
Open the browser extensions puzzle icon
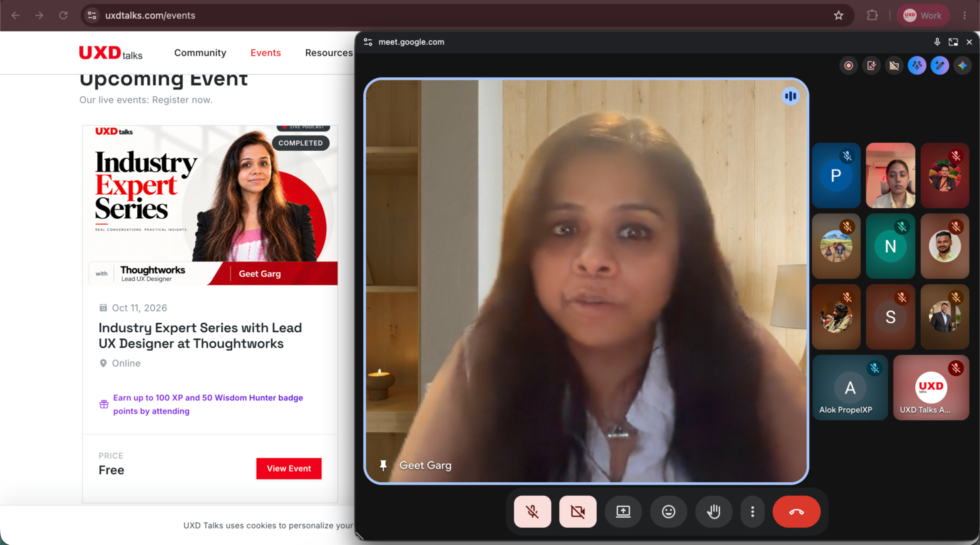[872, 15]
